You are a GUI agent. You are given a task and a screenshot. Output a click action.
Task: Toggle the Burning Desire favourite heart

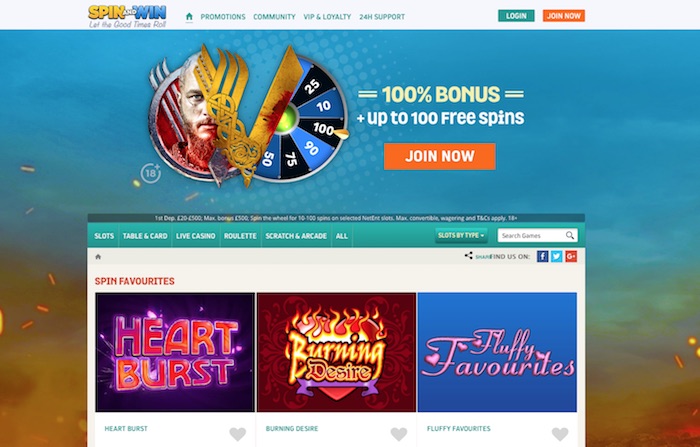point(399,434)
